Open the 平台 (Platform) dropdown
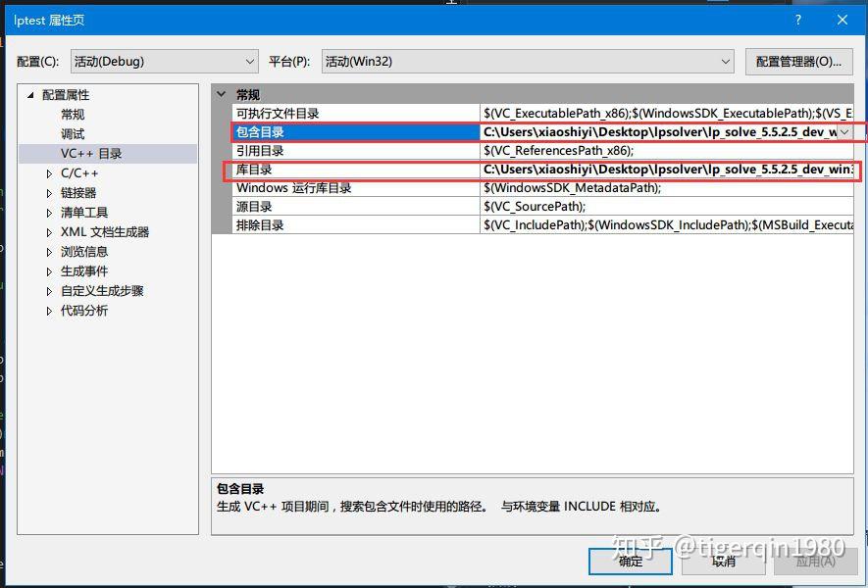The width and height of the screenshot is (868, 588). [528, 62]
